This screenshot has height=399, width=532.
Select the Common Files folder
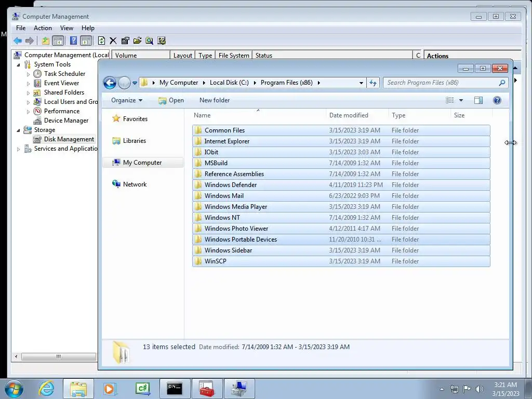pyautogui.click(x=341, y=130)
